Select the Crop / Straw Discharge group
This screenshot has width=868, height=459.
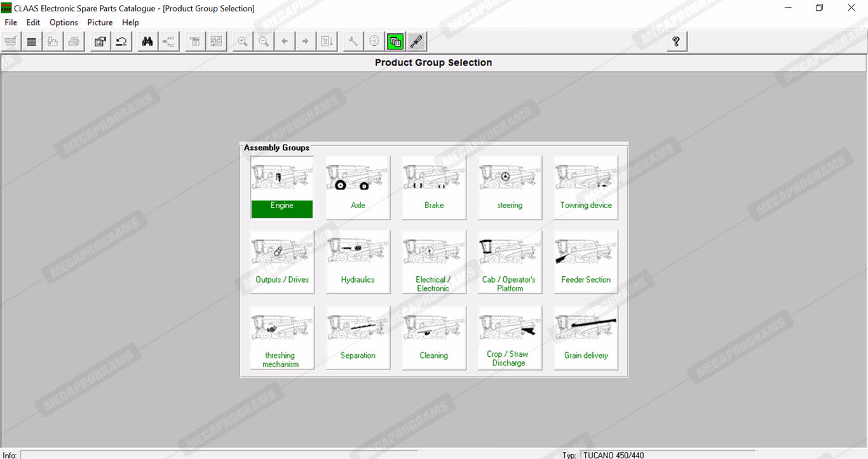(510, 338)
